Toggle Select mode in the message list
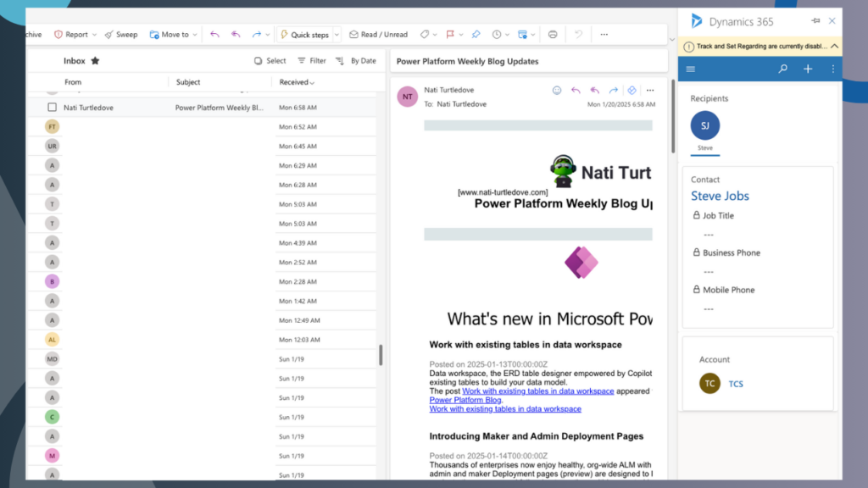This screenshot has width=868, height=488. 269,61
